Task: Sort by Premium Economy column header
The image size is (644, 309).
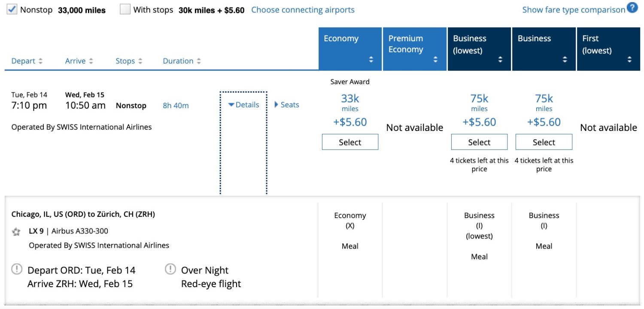Action: [x=415, y=49]
